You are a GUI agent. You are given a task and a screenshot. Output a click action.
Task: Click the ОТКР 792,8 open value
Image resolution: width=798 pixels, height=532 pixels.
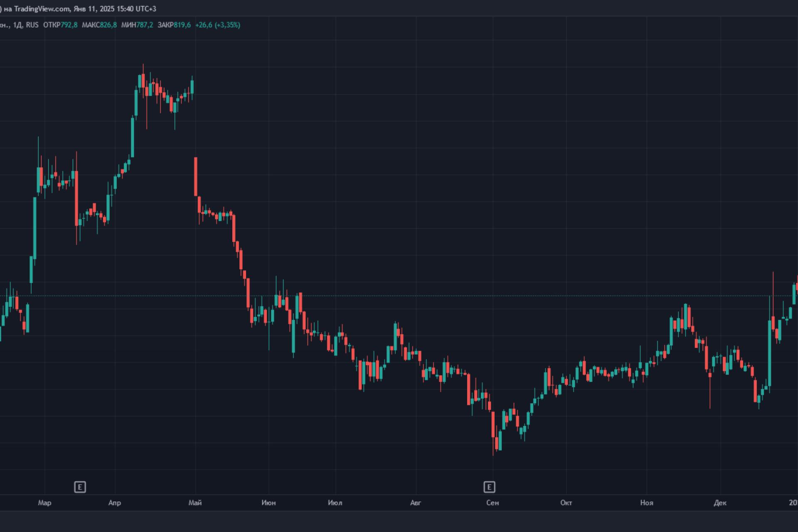pyautogui.click(x=60, y=25)
